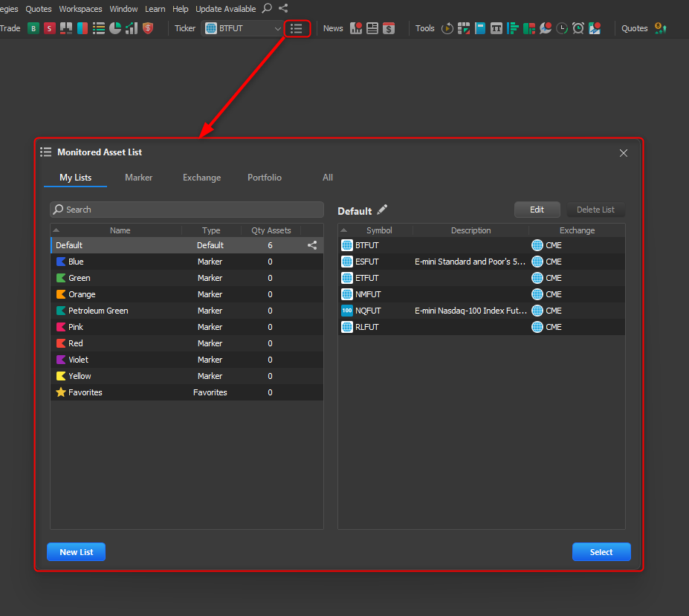
Task: Select the NQFUT asset row
Action: click(482, 311)
